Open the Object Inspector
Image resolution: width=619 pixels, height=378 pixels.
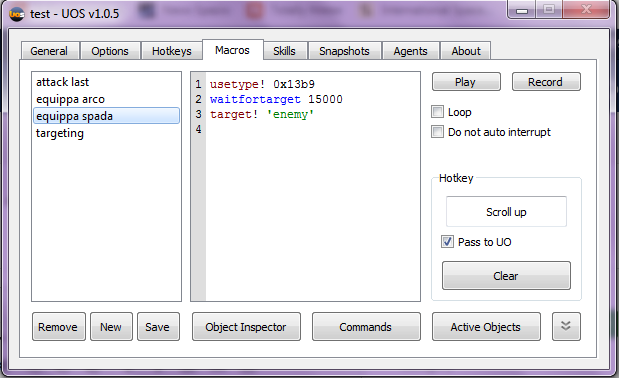(246, 327)
